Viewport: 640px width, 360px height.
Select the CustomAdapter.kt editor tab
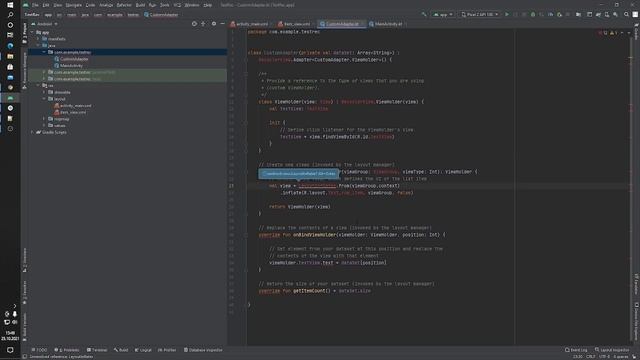(341, 24)
